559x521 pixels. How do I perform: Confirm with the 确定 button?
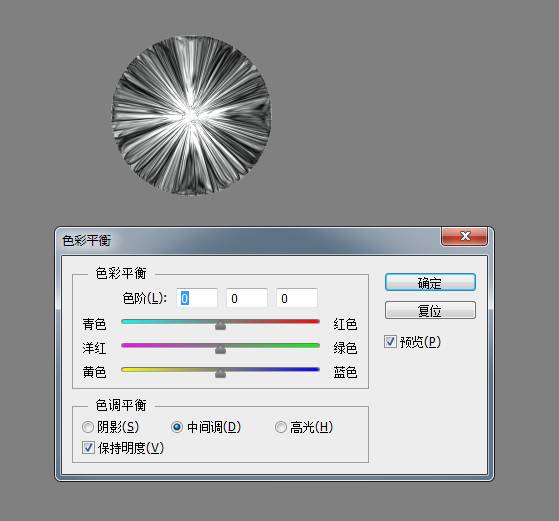pos(430,282)
